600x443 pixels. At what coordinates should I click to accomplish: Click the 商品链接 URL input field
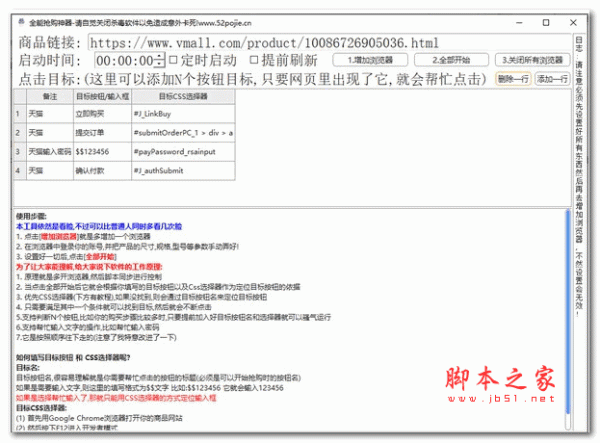[x=329, y=43]
